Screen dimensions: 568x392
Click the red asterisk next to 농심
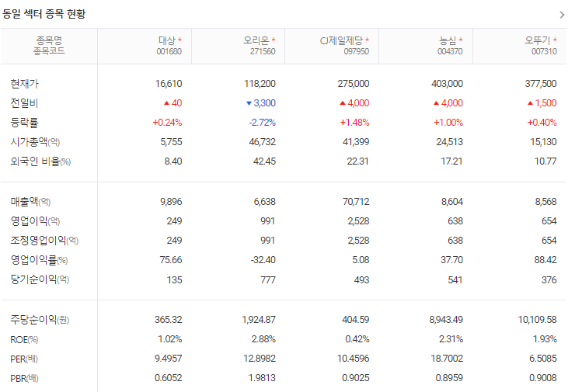[461, 40]
